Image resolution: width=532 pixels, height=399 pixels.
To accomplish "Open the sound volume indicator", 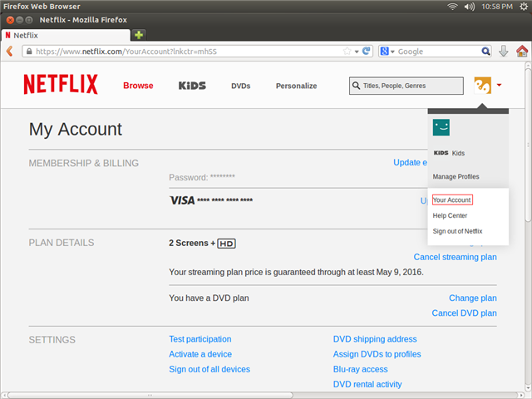I will pyautogui.click(x=470, y=6).
